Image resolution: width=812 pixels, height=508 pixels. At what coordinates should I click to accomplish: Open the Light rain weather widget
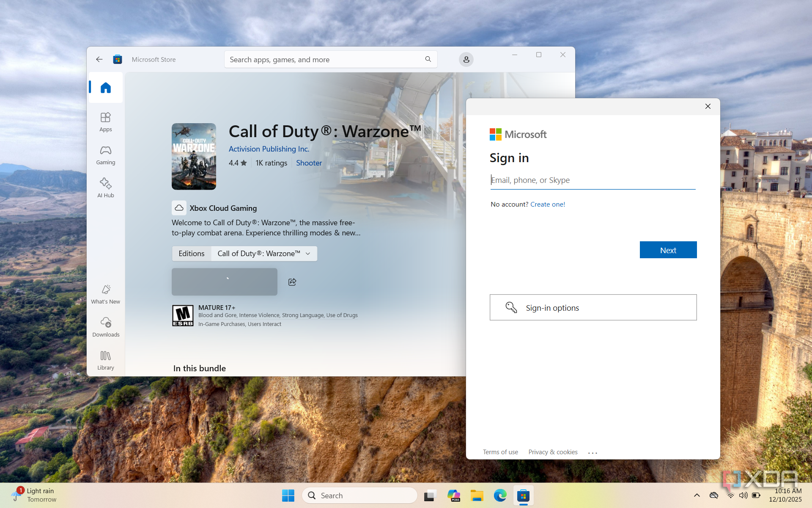34,495
